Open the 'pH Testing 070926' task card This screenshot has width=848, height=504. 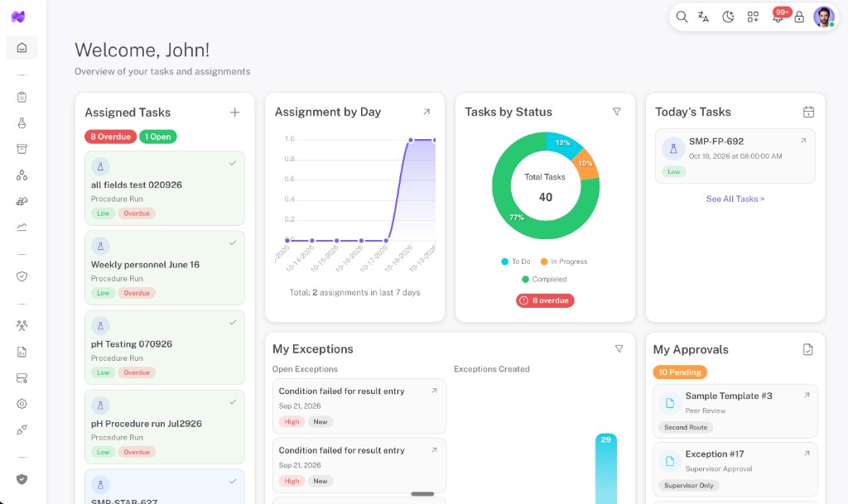click(x=165, y=347)
